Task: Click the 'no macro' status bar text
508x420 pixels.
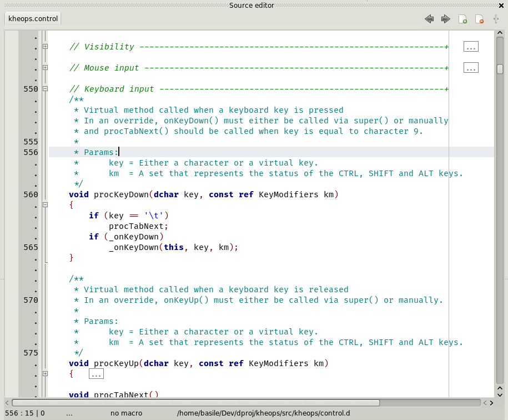Action: click(126, 413)
